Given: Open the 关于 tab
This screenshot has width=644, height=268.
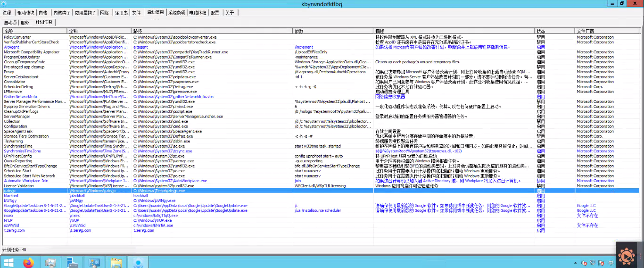Looking at the screenshot, I should pyautogui.click(x=229, y=13).
